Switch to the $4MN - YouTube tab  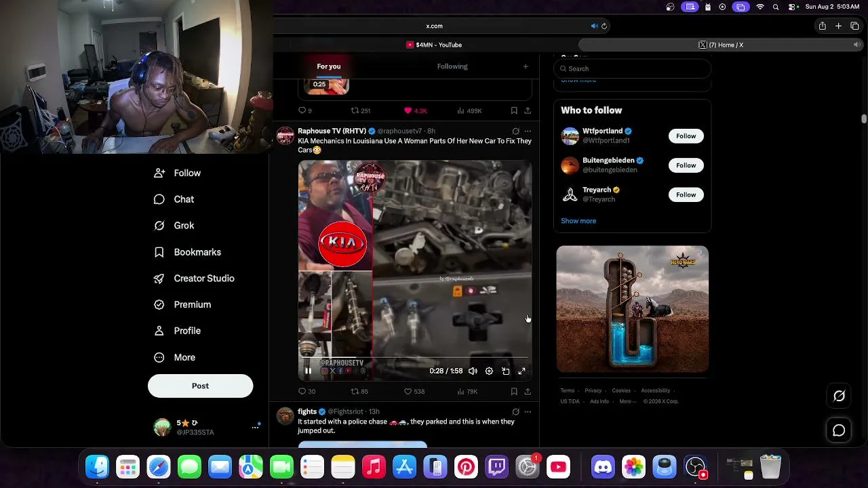pyautogui.click(x=434, y=45)
